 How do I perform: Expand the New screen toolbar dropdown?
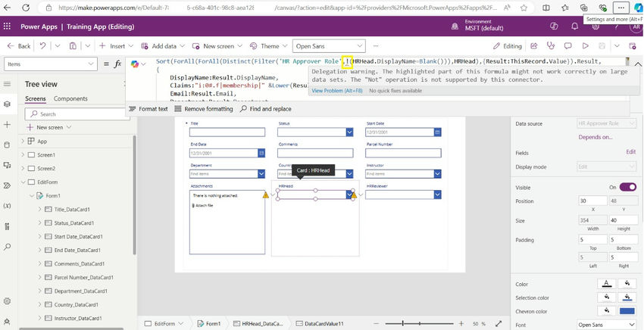point(240,46)
